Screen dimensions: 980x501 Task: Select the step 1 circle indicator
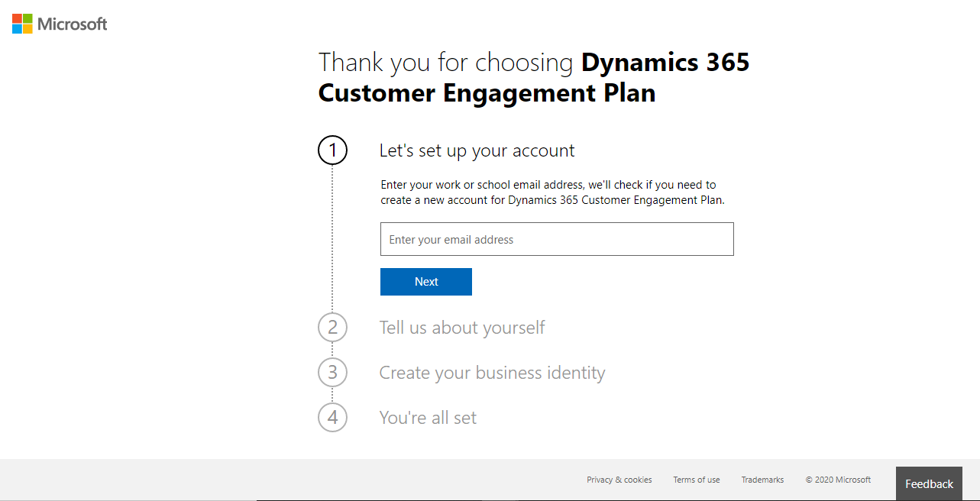pos(332,150)
